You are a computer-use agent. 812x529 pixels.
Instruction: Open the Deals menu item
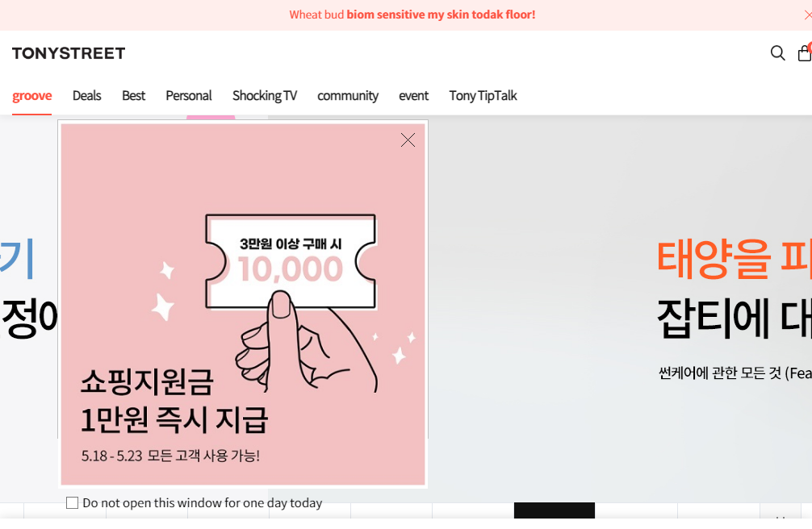(86, 96)
